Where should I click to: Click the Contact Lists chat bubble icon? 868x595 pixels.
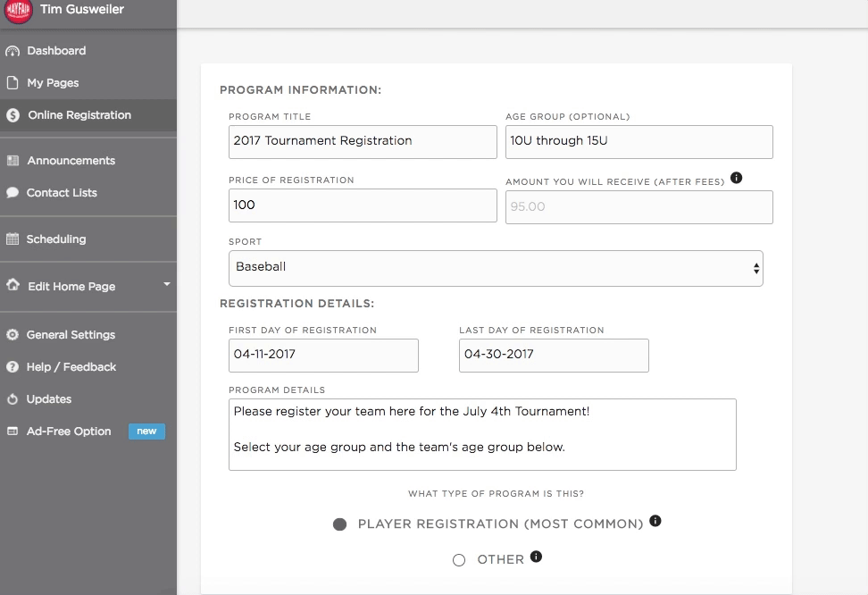pyautogui.click(x=13, y=193)
